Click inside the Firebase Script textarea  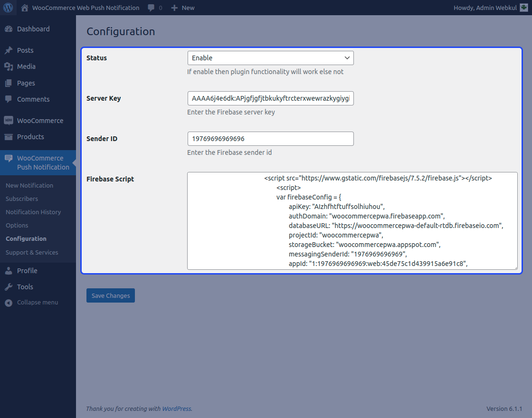(352, 221)
